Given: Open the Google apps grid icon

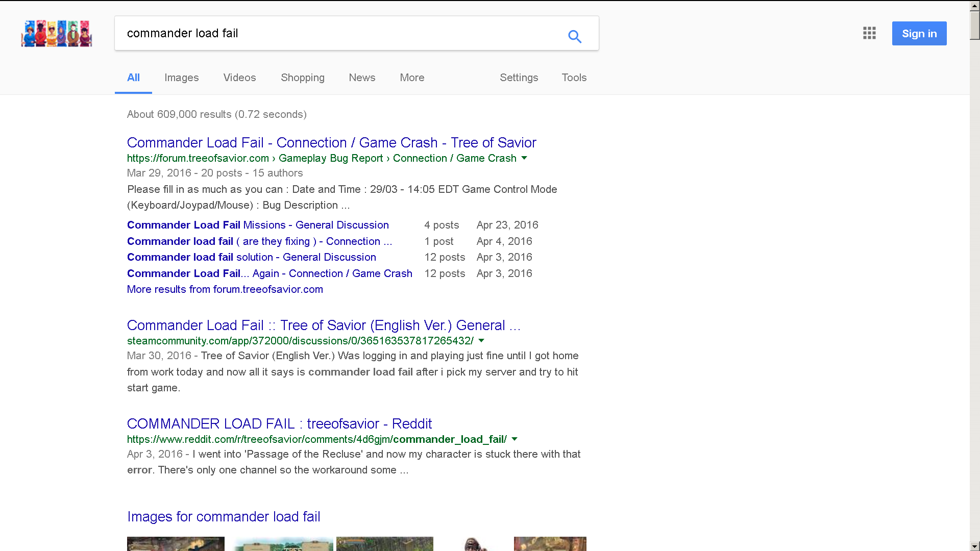Looking at the screenshot, I should click(x=869, y=33).
